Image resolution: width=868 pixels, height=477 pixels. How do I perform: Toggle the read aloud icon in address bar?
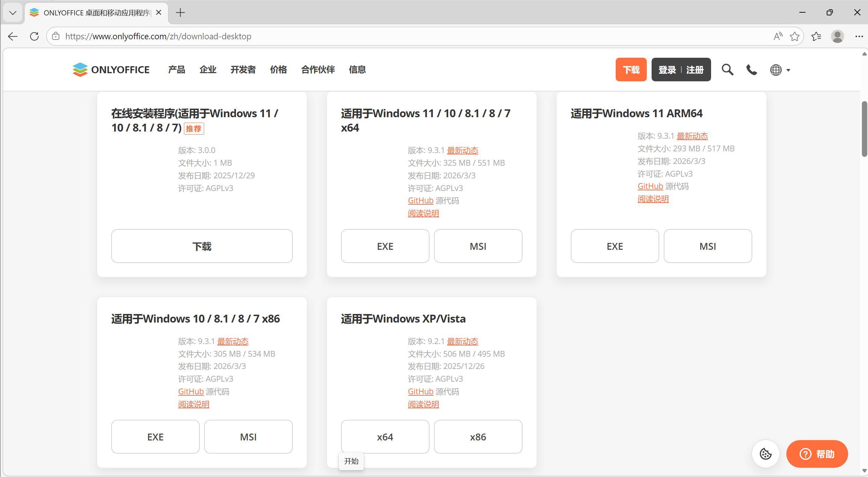point(778,36)
